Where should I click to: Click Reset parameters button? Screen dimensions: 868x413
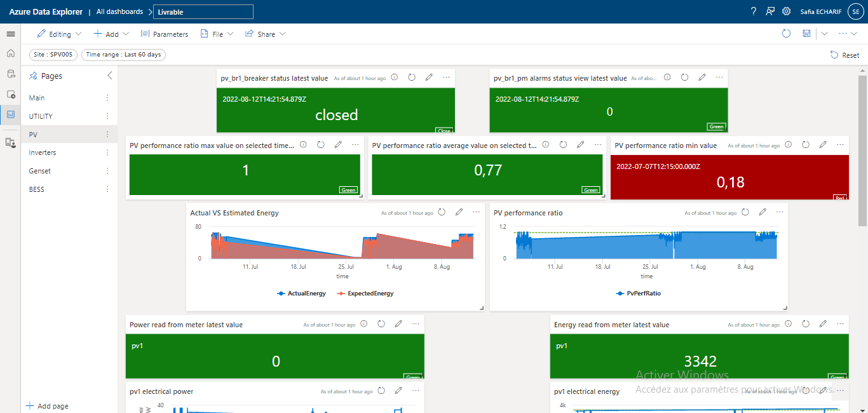click(x=844, y=55)
